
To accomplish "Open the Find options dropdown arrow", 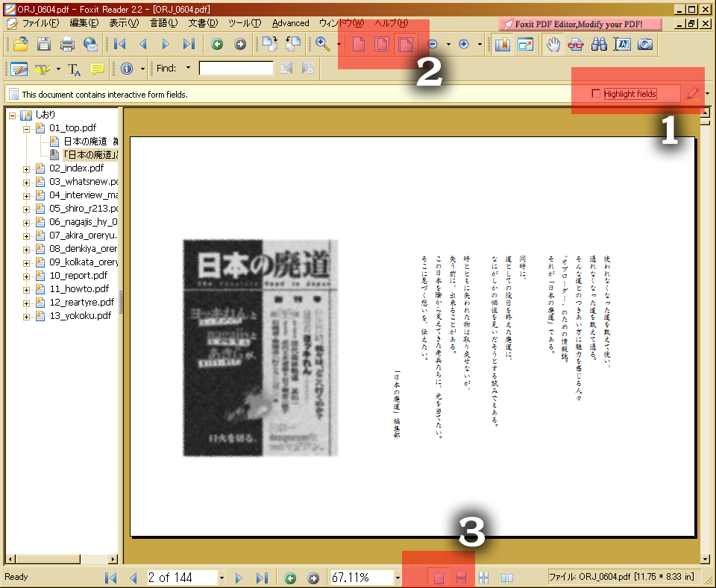I will point(188,68).
